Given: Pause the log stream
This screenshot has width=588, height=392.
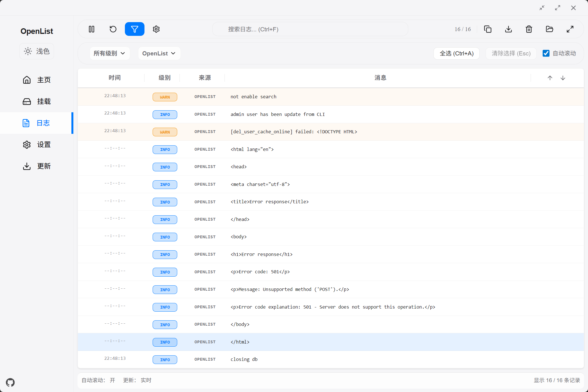Looking at the screenshot, I should (92, 29).
